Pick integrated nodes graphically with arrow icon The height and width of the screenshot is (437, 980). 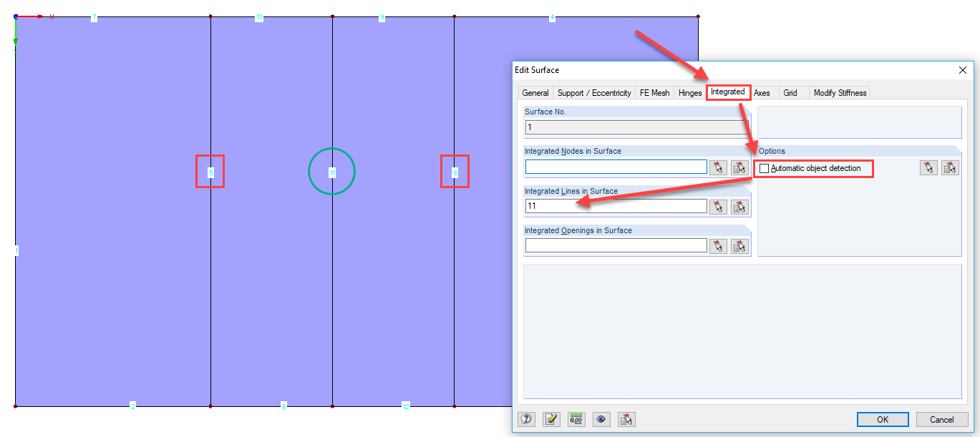point(718,167)
